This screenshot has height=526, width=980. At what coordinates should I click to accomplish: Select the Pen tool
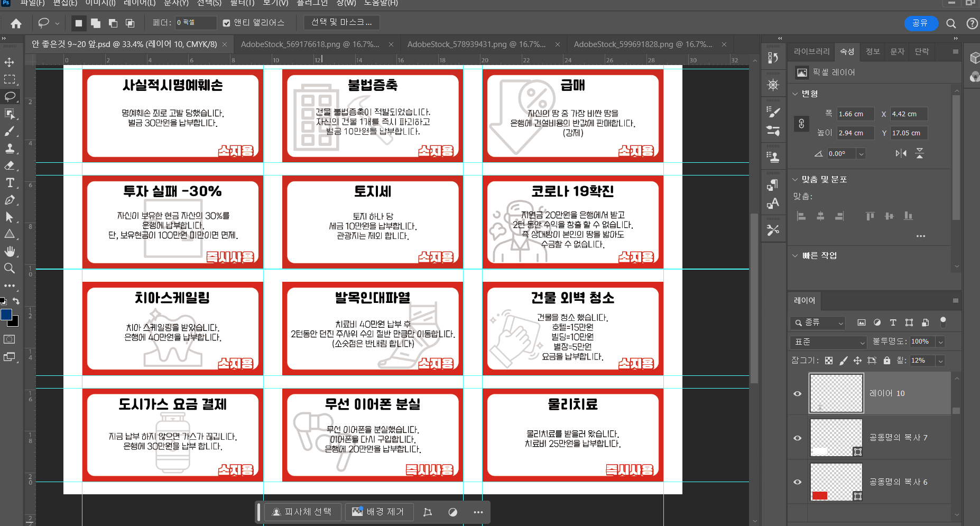(x=10, y=200)
